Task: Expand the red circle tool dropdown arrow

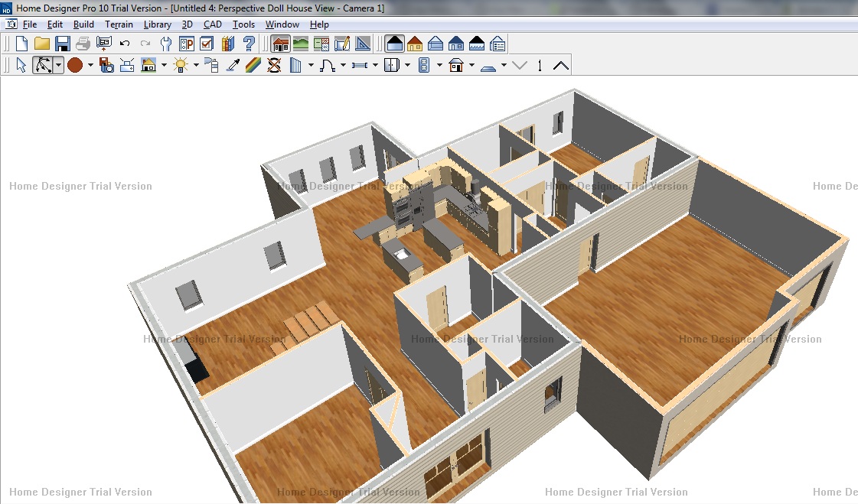Action: tap(90, 66)
